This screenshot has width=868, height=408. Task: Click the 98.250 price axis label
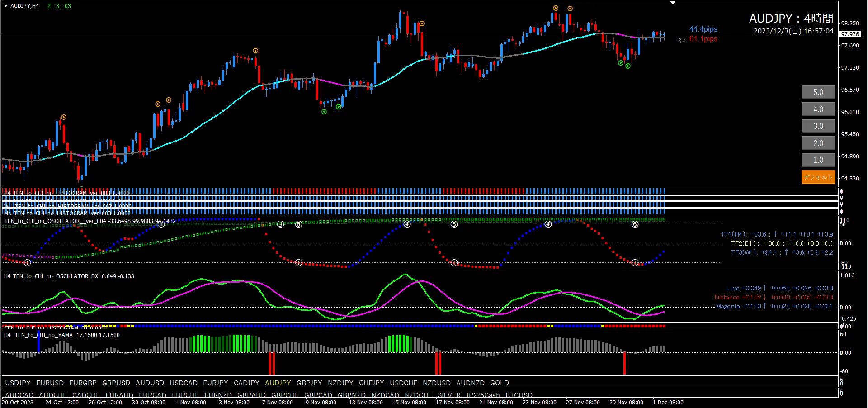point(850,24)
